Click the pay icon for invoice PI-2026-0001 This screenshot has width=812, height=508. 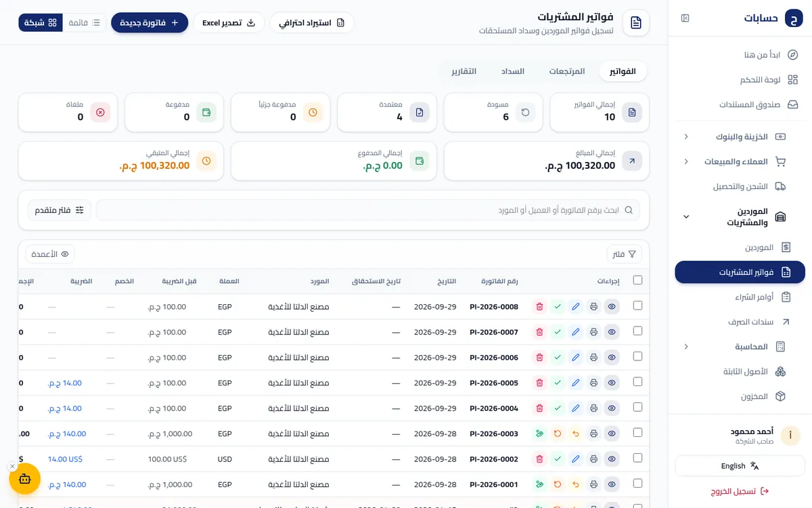pos(539,484)
